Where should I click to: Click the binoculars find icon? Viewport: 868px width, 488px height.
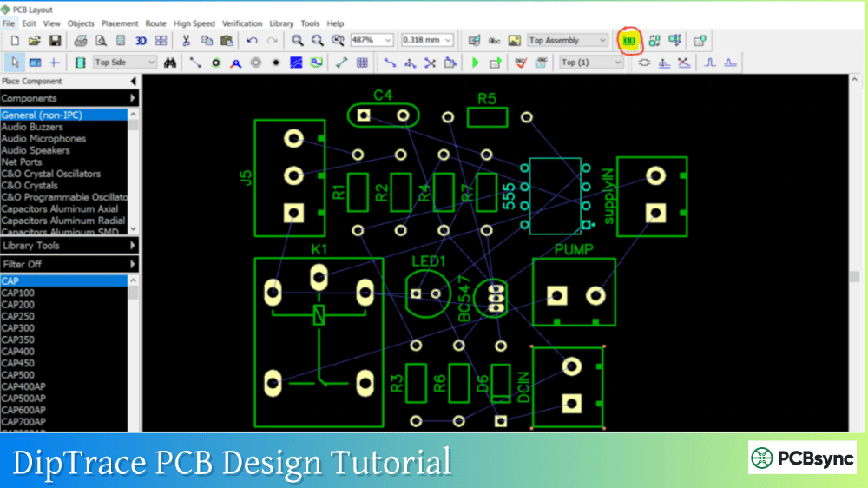pyautogui.click(x=171, y=63)
